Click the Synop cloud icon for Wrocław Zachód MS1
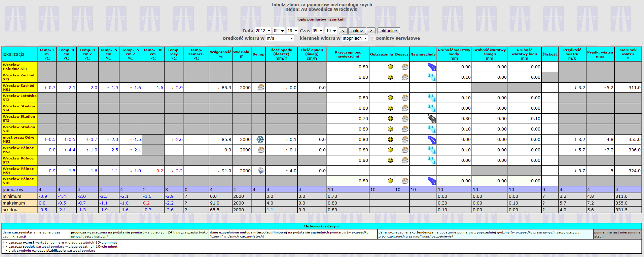Viewport: 644px width, 257px height. click(261, 87)
